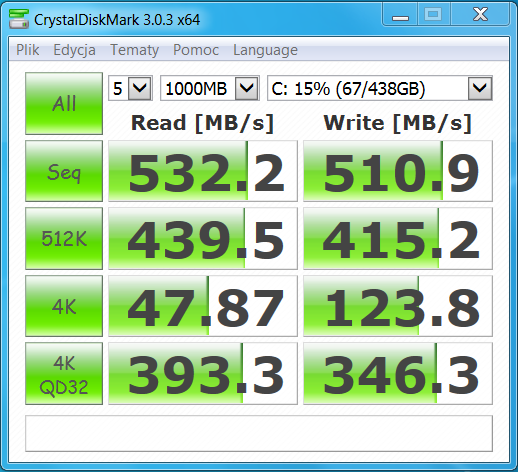
Task: Click the empty comment text field
Action: click(259, 433)
